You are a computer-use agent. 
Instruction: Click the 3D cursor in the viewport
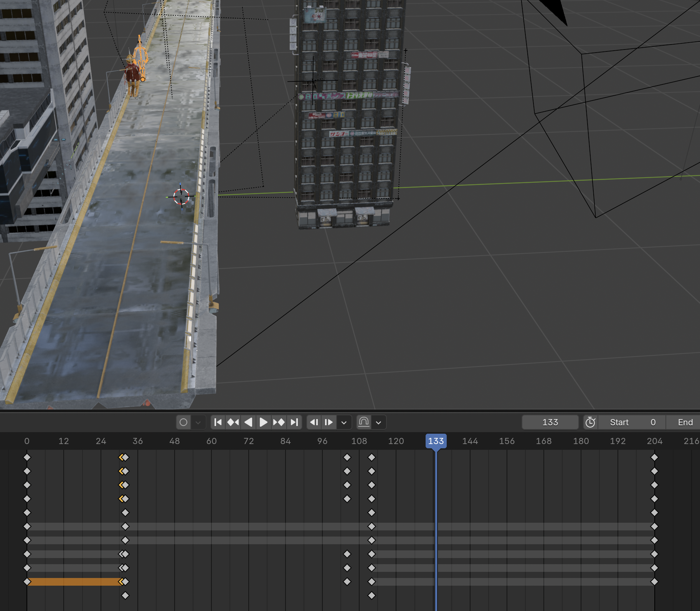coord(181,197)
